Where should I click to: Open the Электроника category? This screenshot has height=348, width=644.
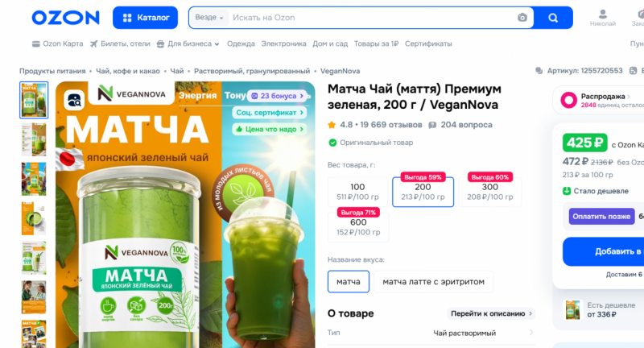point(284,43)
